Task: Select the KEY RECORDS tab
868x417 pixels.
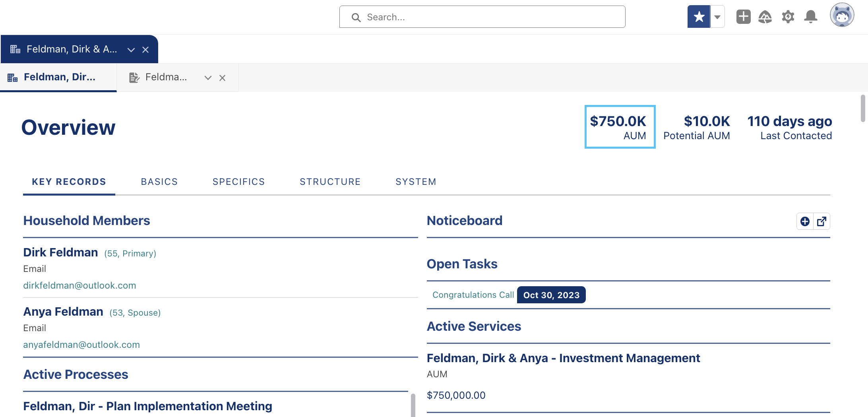Action: 69,182
